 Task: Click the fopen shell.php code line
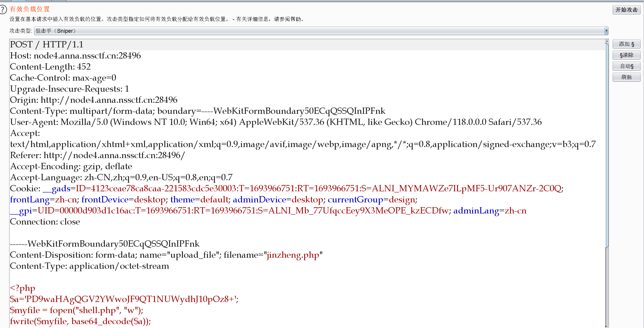pos(76,310)
